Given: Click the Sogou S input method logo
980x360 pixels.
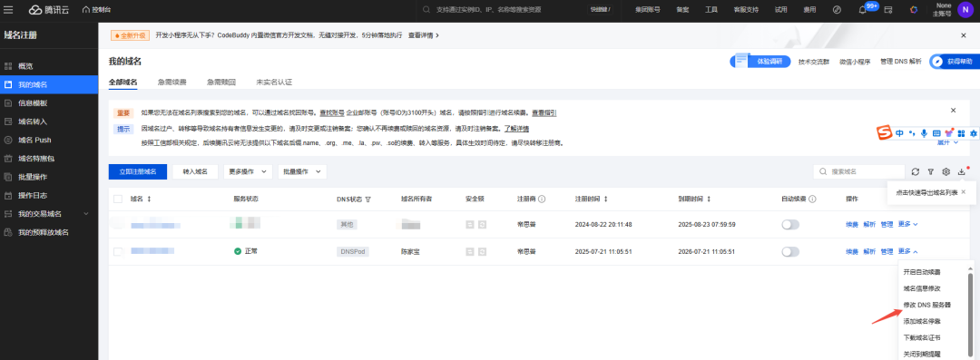Looking at the screenshot, I should 884,133.
